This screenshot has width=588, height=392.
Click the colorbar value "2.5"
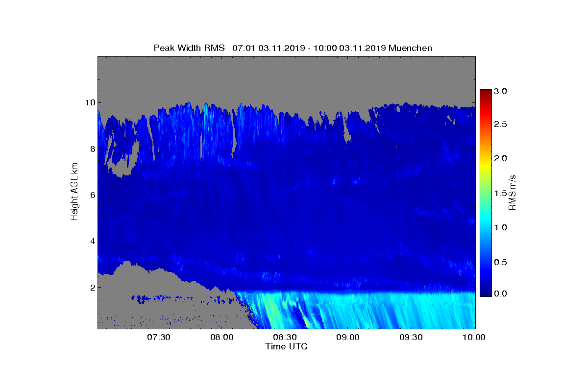(500, 124)
